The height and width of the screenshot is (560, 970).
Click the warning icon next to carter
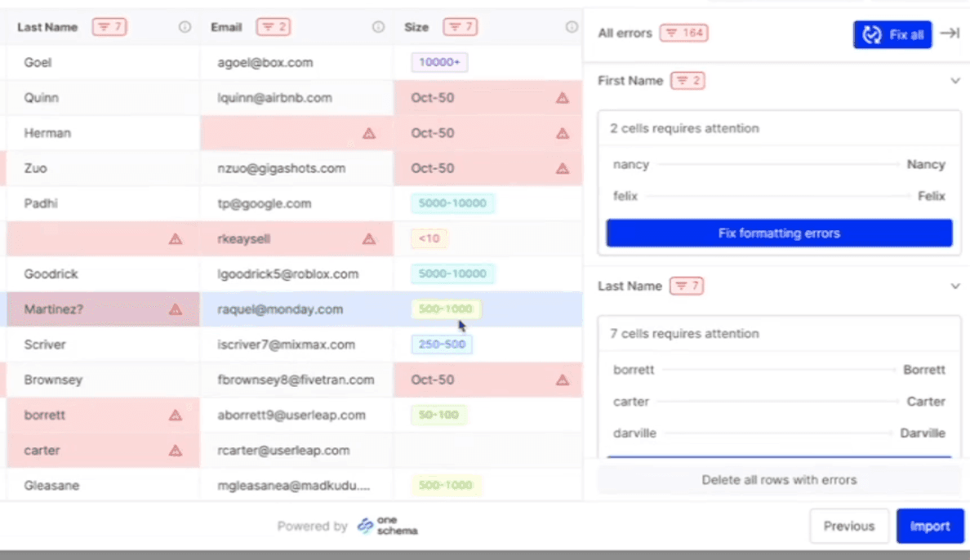pos(176,451)
